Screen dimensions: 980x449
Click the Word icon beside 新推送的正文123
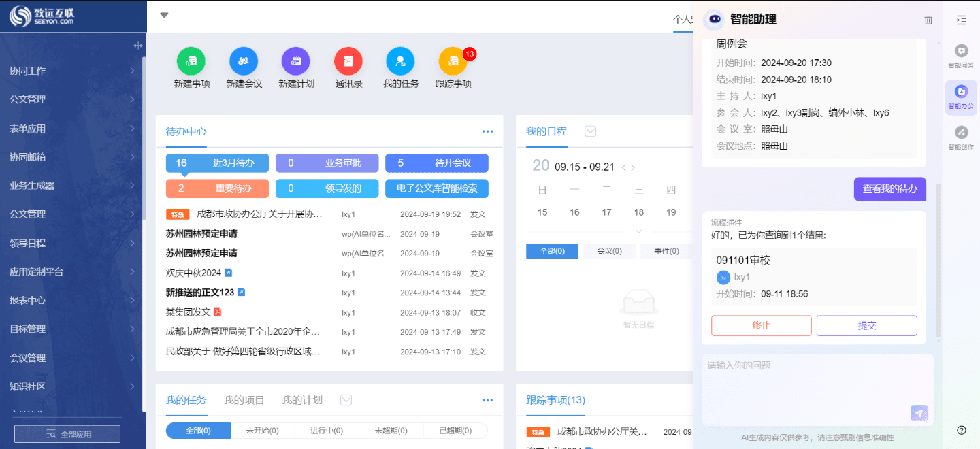[x=241, y=292]
